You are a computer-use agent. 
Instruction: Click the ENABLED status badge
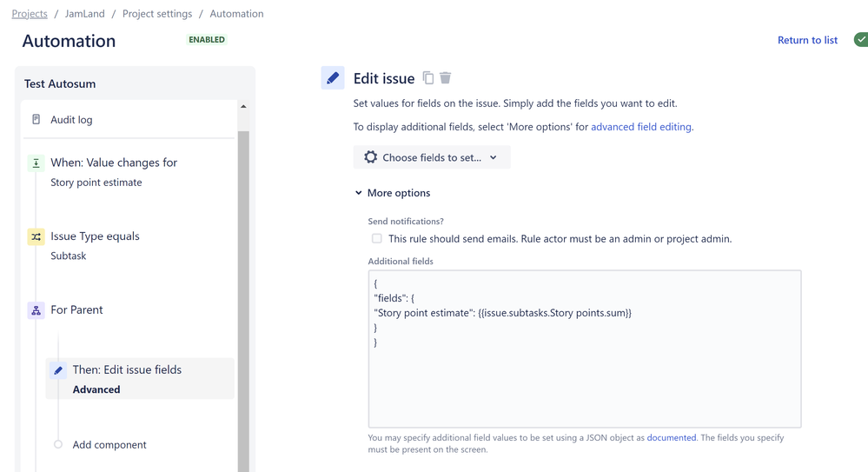click(207, 39)
